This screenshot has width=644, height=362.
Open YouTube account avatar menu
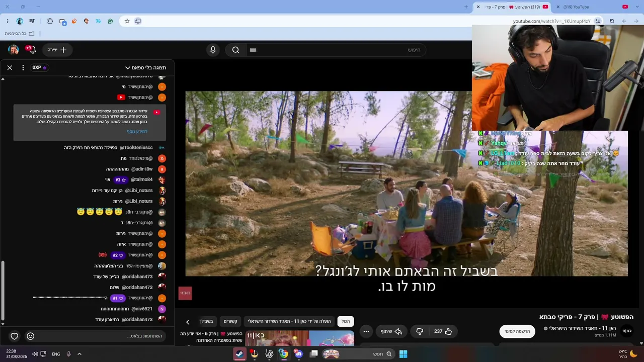coord(14,50)
